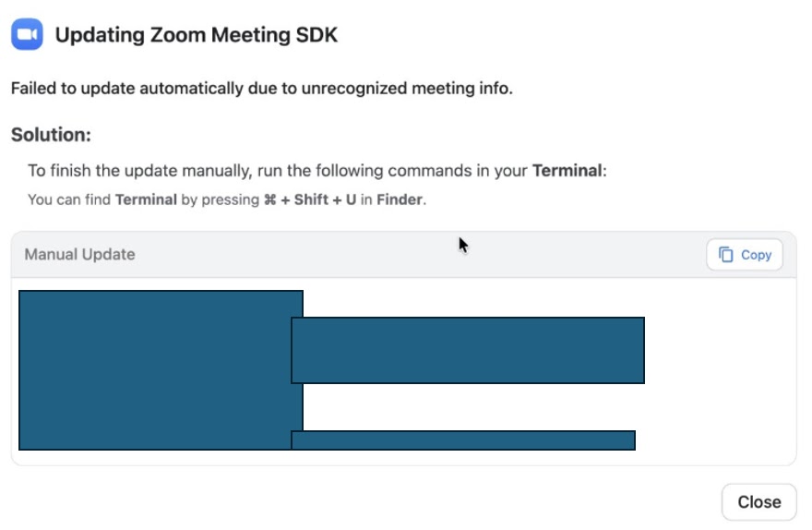Click the blue Zoom camera logo

pos(27,36)
